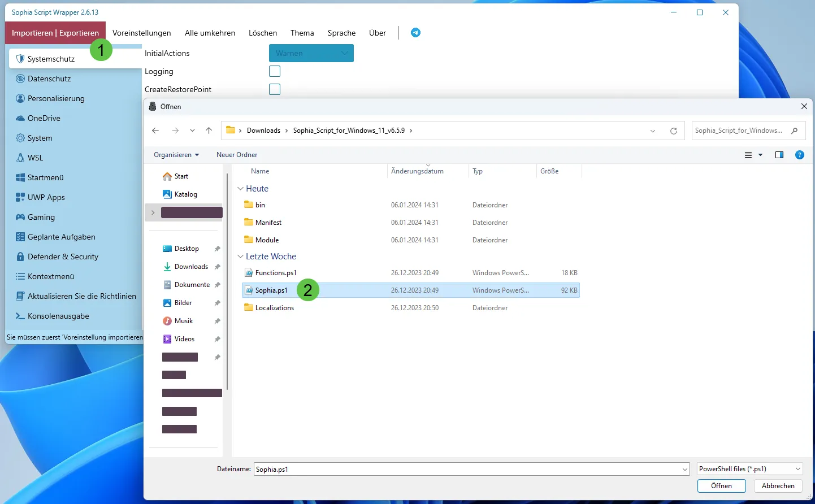Open the Sprache menu
The image size is (815, 504).
342,33
